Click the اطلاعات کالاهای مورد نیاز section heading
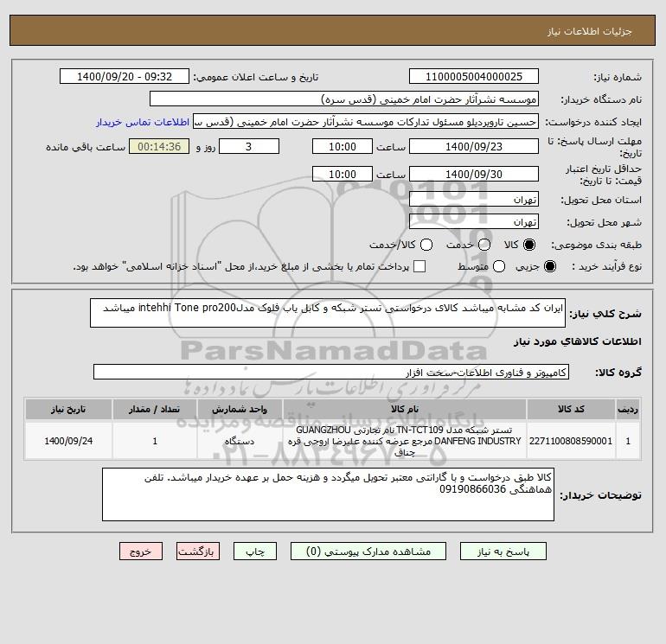Image resolution: width=666 pixels, height=644 pixels. coord(578,341)
